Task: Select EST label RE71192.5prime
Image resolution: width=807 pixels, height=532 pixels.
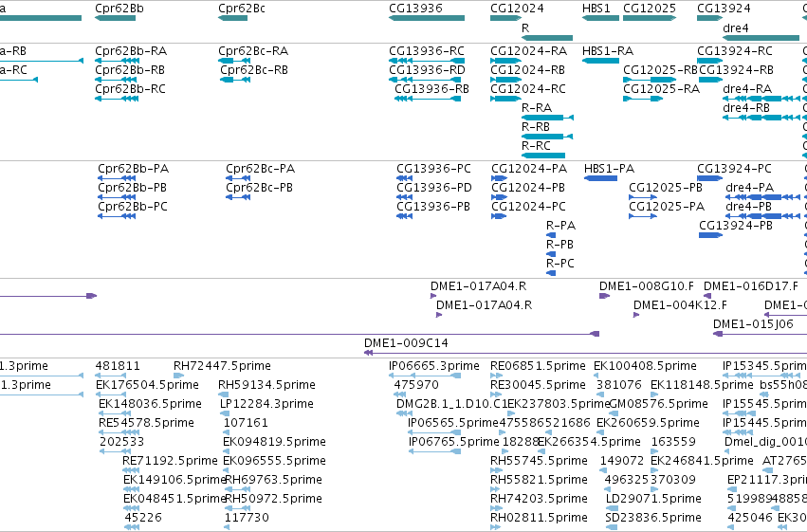Action: coord(170,462)
